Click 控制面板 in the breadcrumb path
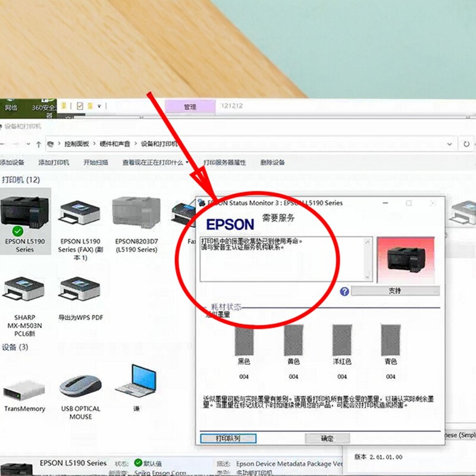This screenshot has height=476, width=476. coord(77,144)
